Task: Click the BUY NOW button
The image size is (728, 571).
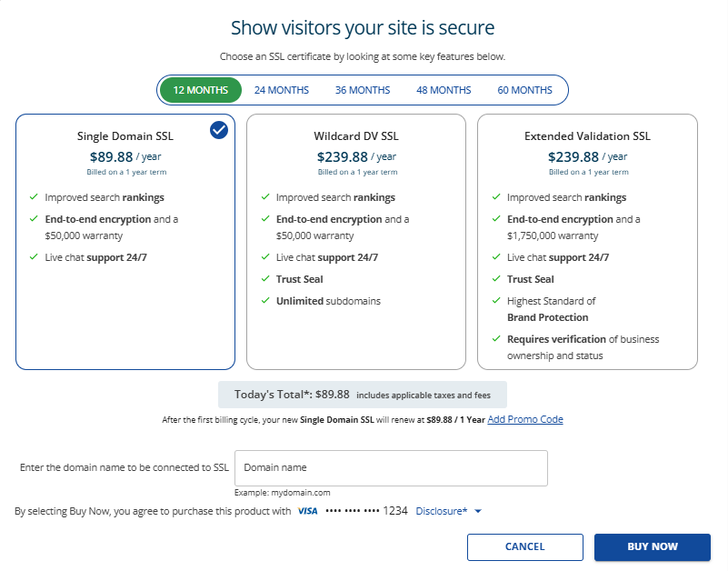Action: click(x=652, y=547)
